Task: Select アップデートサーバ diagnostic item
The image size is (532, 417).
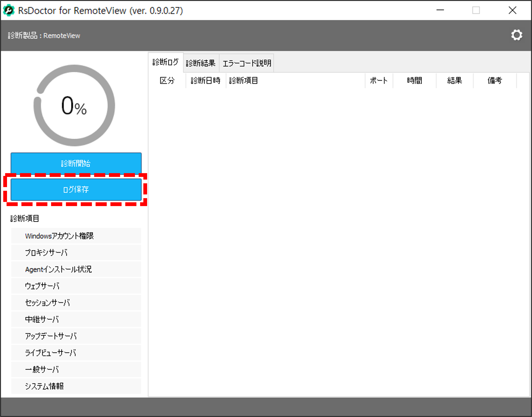Action: click(x=76, y=336)
